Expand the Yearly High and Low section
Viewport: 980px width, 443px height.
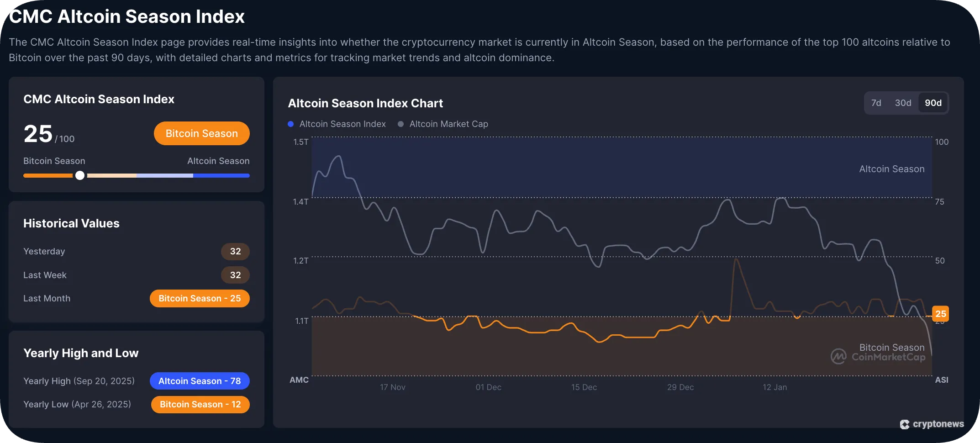tap(81, 353)
